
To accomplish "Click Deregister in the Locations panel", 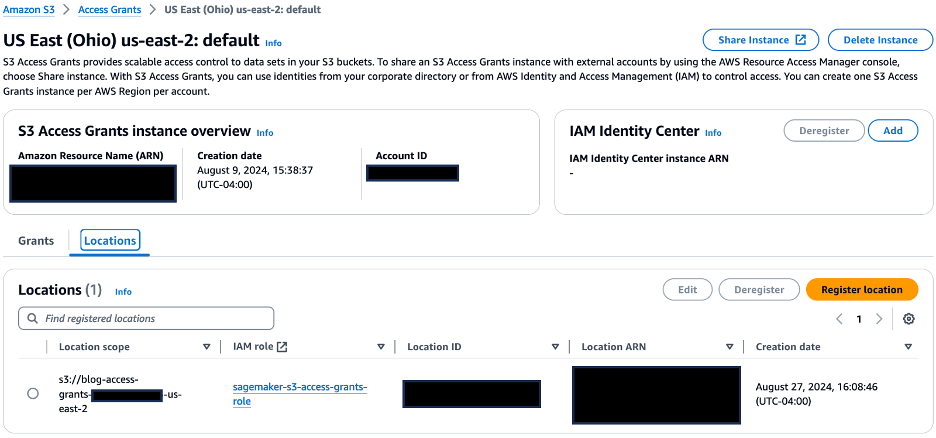I will 759,289.
